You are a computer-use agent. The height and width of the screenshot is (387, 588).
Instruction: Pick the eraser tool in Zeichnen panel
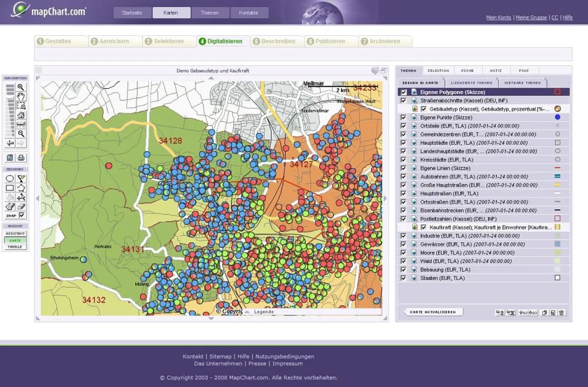22,207
